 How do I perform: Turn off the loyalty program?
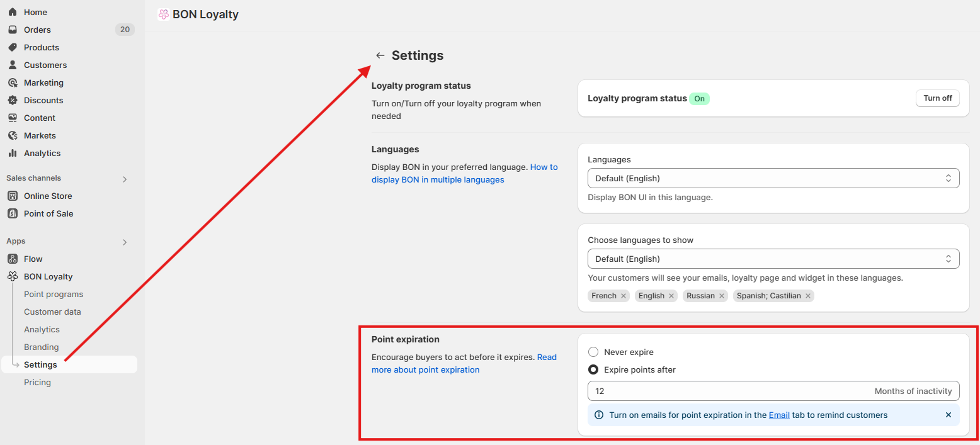click(937, 98)
